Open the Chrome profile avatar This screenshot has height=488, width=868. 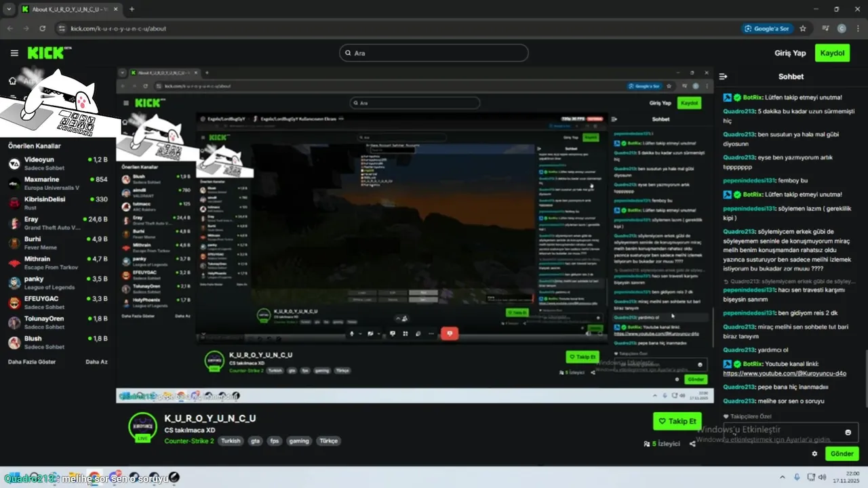842,28
